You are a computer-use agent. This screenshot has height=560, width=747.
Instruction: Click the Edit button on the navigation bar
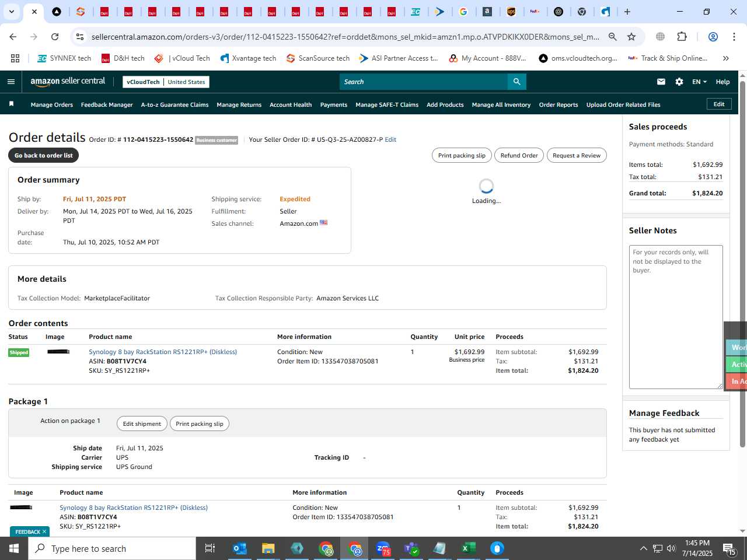point(719,104)
